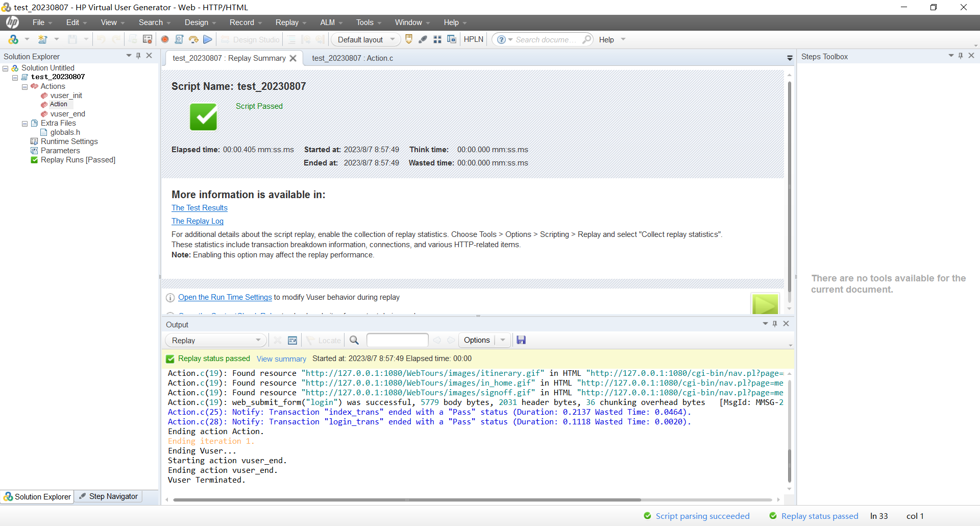Select vuser_end in Solution Explorer
980x526 pixels.
(x=67, y=114)
